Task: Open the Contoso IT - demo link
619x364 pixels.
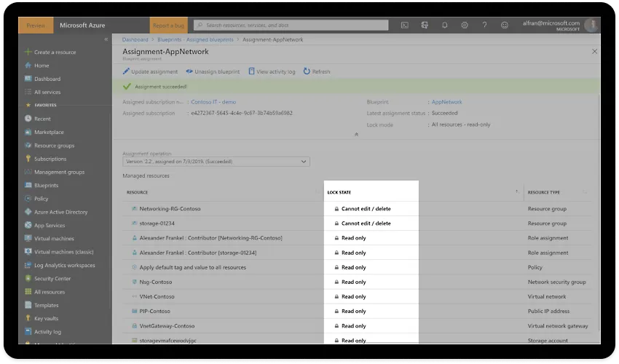Action: (213, 102)
